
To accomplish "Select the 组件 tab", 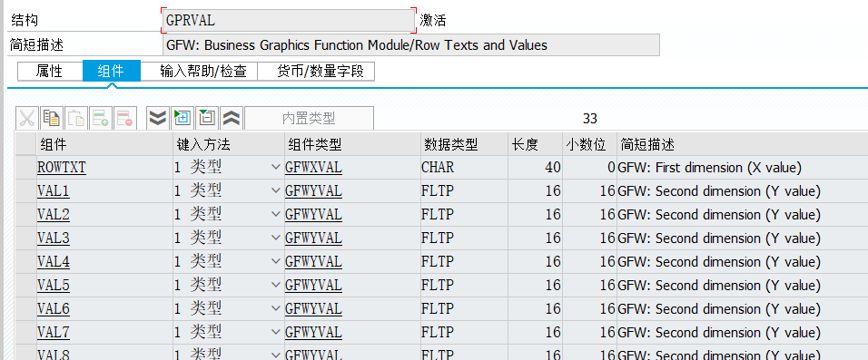I will pos(112,72).
